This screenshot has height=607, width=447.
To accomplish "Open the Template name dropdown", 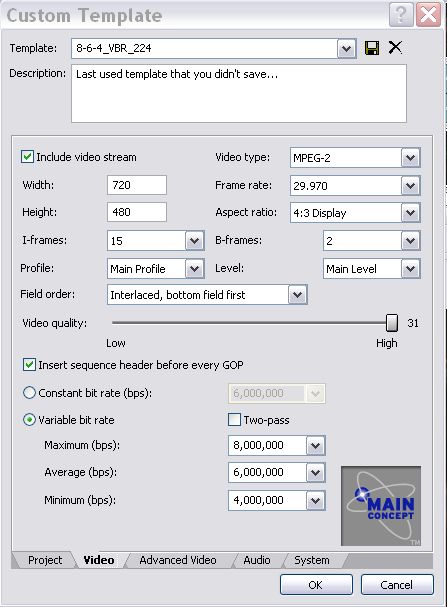I will pos(346,49).
